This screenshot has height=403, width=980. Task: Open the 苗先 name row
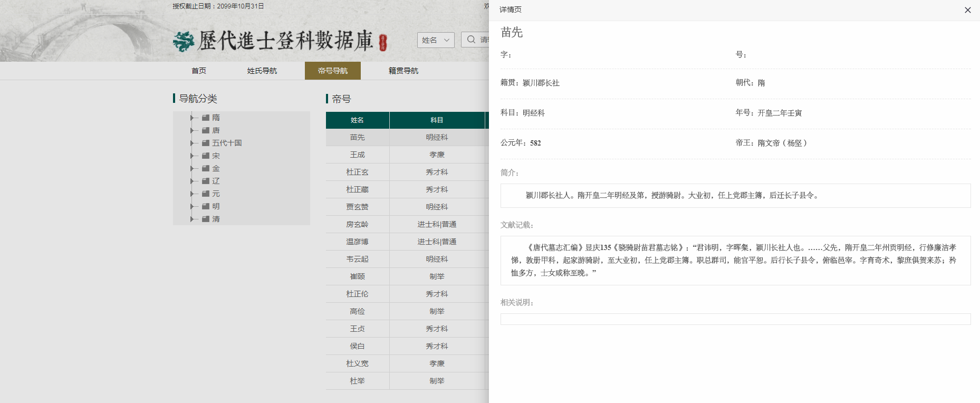(358, 137)
